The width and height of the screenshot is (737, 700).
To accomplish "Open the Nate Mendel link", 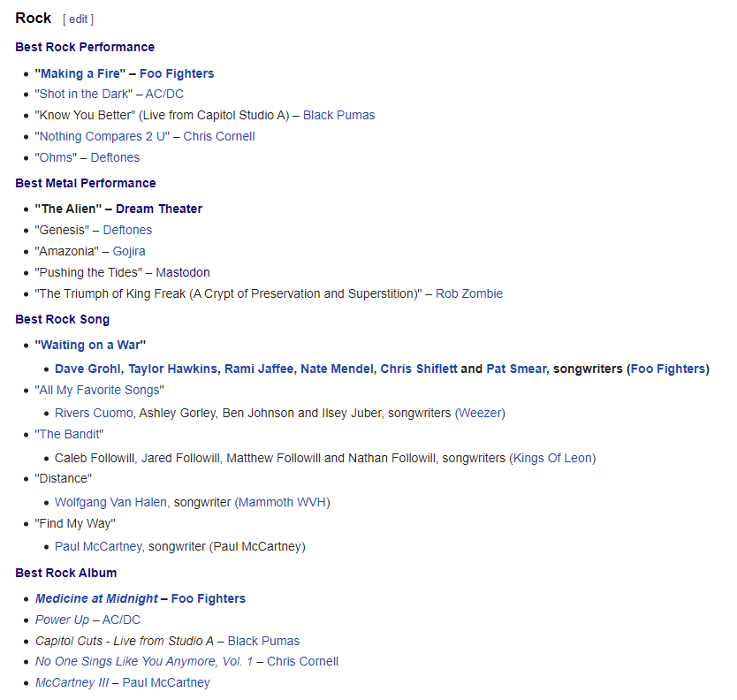I will [x=337, y=369].
